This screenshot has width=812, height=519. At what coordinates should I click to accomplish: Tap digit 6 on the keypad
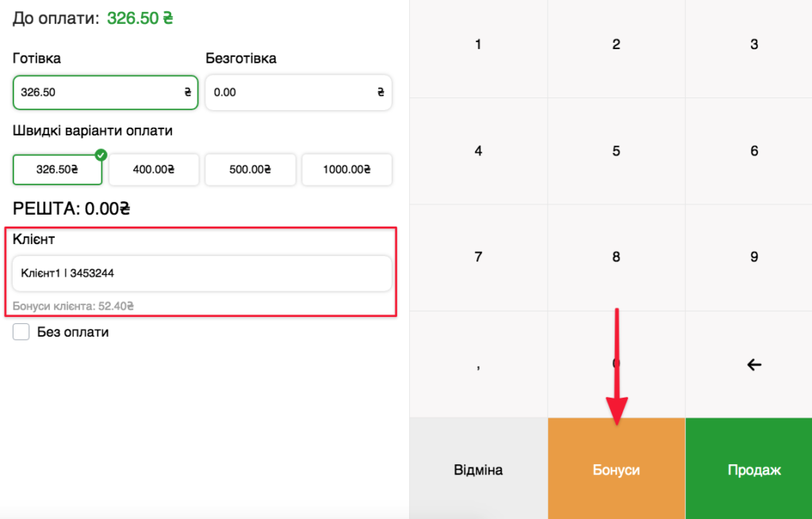pos(753,151)
